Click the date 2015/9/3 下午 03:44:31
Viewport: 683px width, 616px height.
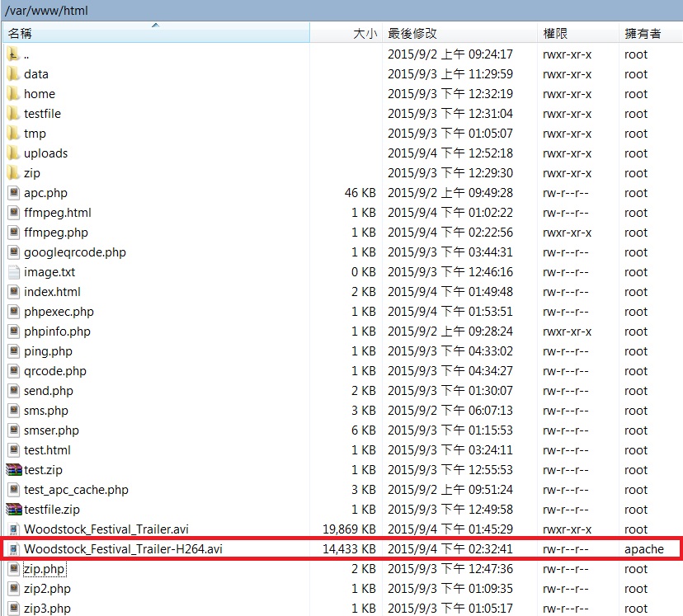coord(450,252)
